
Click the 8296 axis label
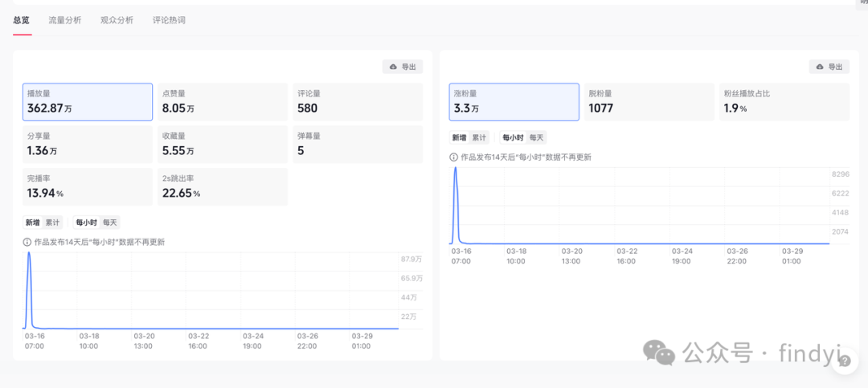[841, 174]
